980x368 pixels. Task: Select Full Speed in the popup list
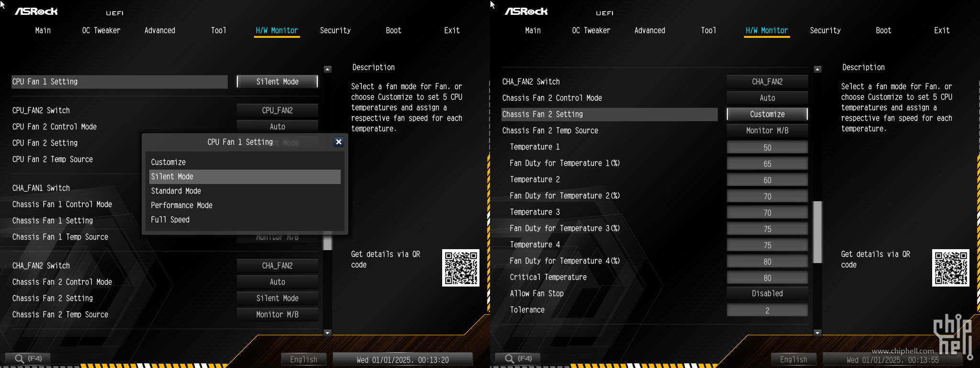point(170,220)
